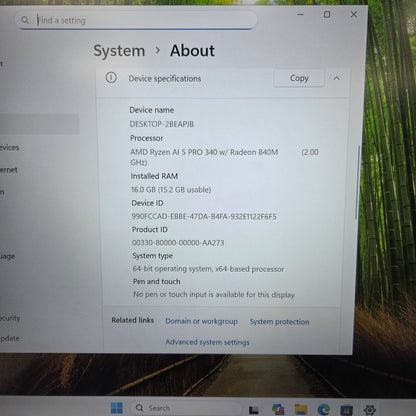Copy the device specifications
Viewport: 416px width, 416px height.
299,78
